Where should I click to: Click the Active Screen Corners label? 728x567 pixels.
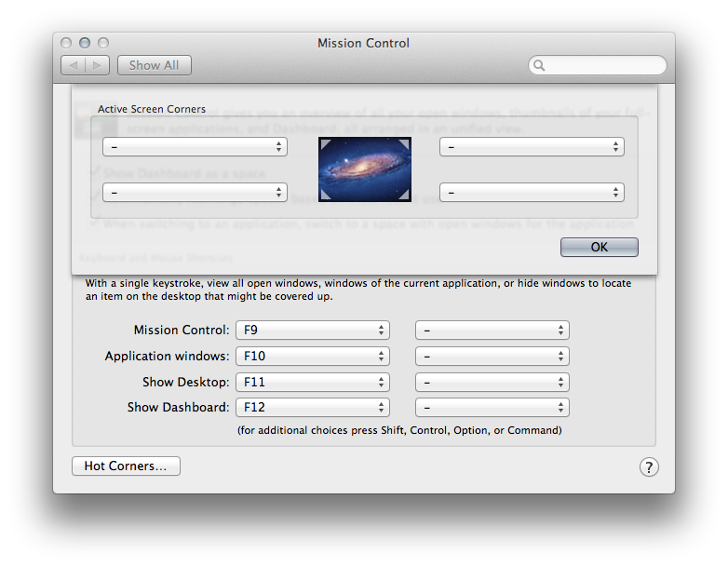pos(152,109)
